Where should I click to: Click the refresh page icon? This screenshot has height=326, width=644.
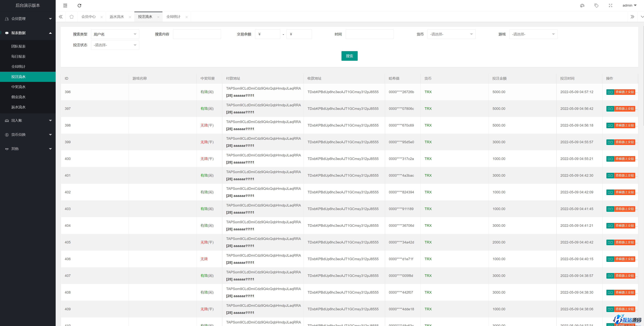click(79, 6)
